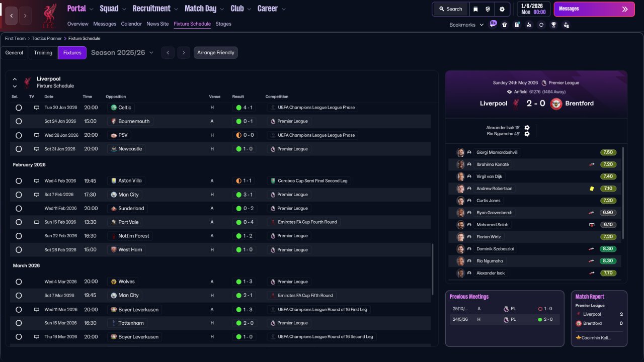Click the Wolves club badge
This screenshot has width=644, height=362.
114,282
